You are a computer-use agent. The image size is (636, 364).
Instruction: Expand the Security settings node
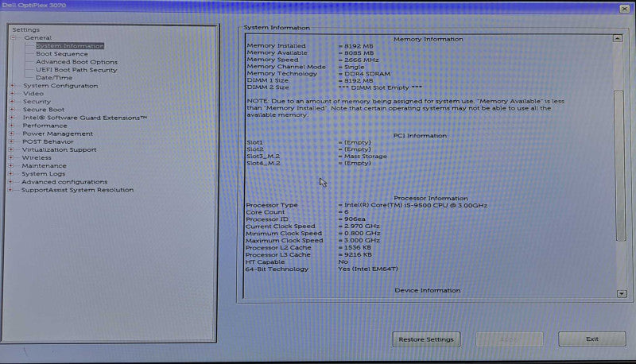pyautogui.click(x=12, y=102)
